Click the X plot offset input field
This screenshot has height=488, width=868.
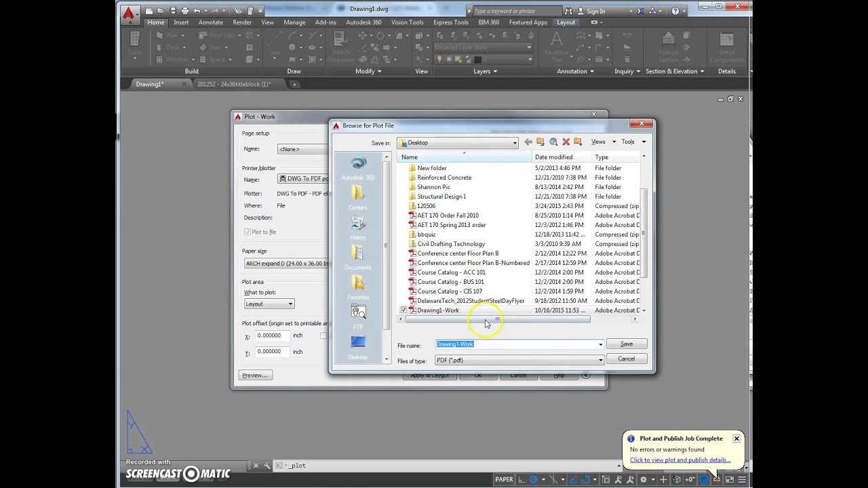click(273, 335)
